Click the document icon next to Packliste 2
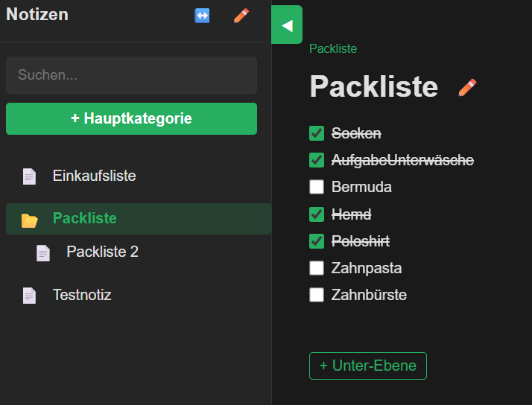 (x=43, y=252)
